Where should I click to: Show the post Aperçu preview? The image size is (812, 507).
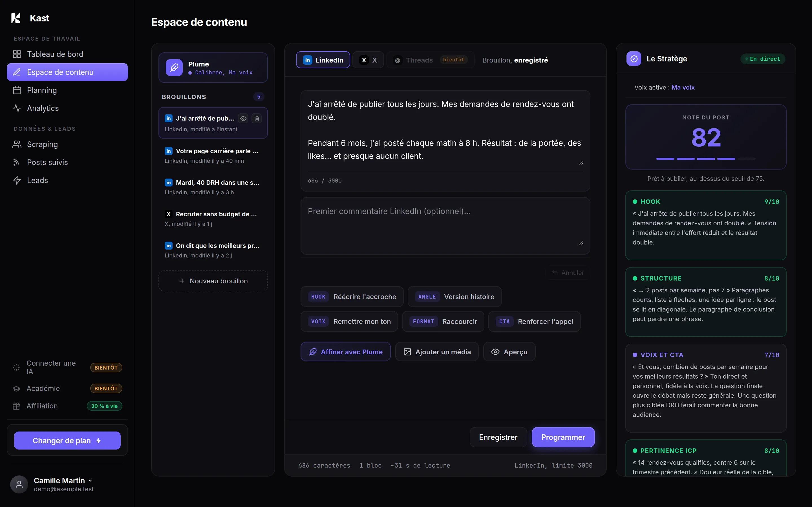(509, 352)
